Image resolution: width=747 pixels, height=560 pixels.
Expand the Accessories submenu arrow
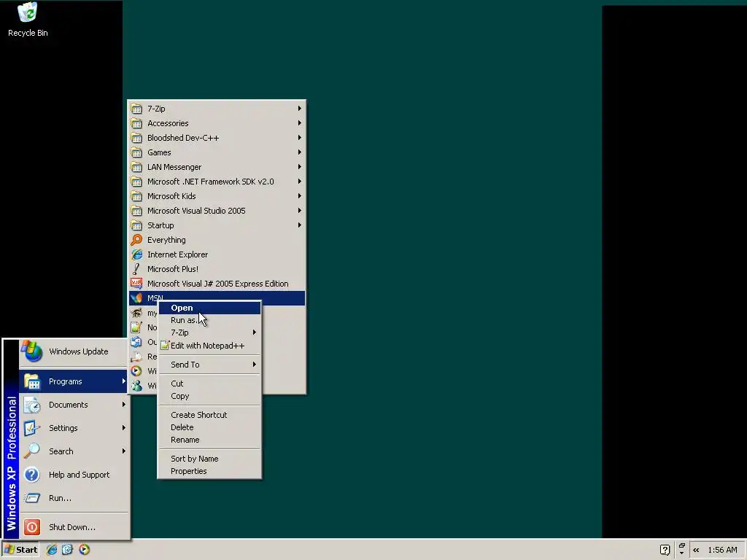pyautogui.click(x=300, y=122)
